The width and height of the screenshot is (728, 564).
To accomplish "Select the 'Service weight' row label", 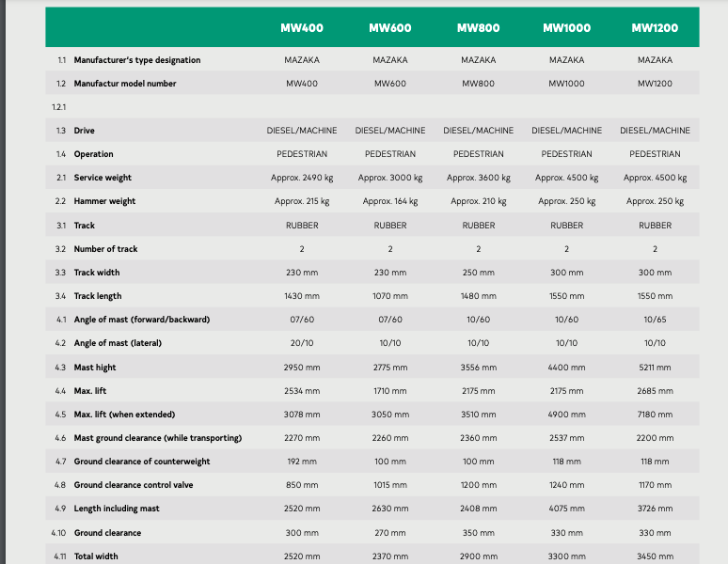I will (x=103, y=178).
